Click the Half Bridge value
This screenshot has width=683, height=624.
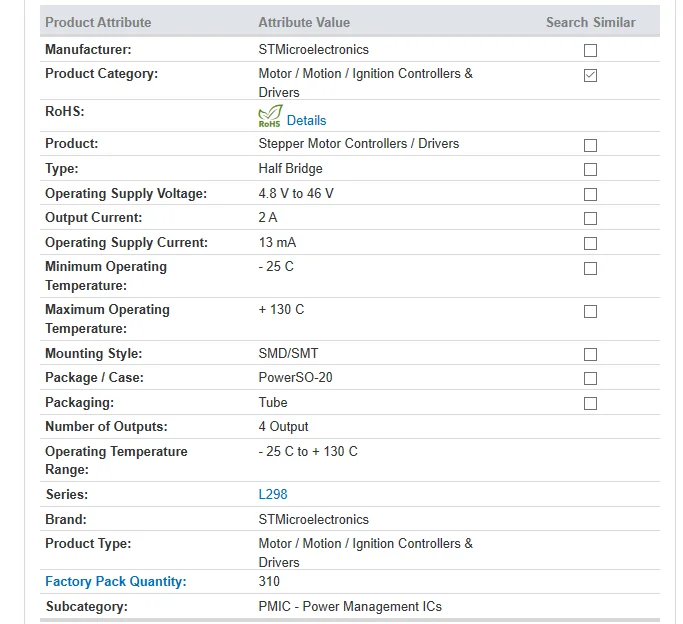(290, 169)
